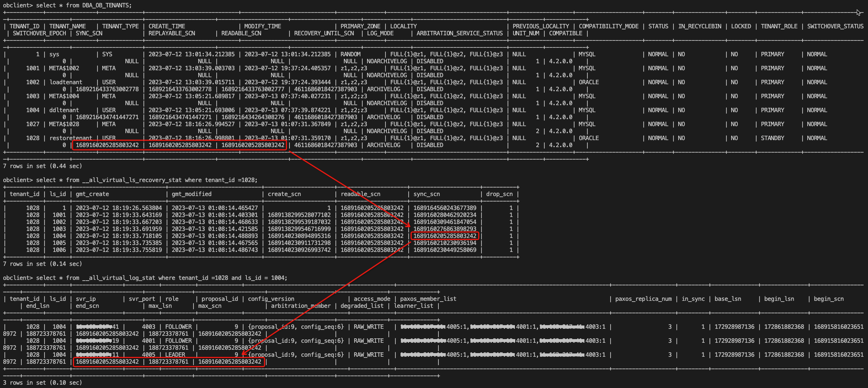
Task: Select the proposal_id column header
Action: tap(220, 299)
